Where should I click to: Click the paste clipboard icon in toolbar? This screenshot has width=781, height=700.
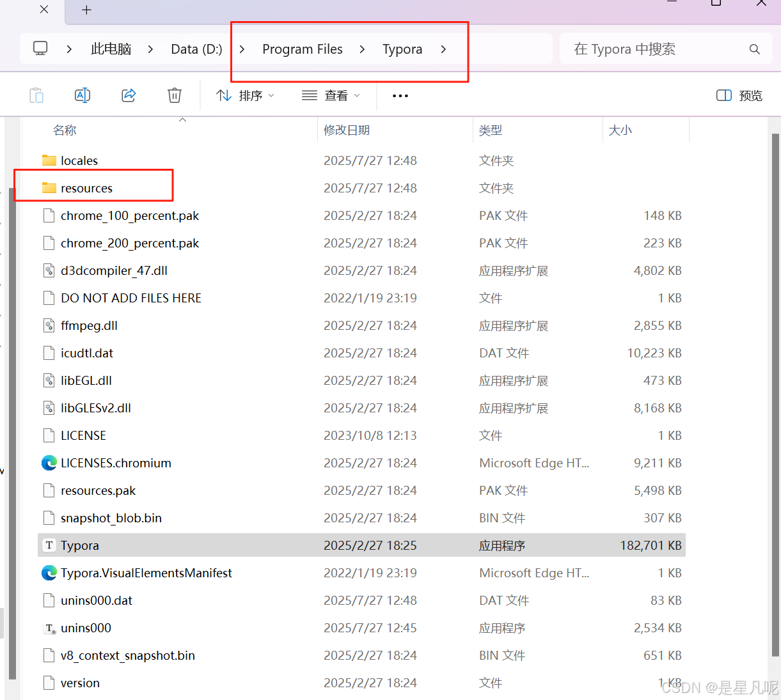tap(36, 96)
